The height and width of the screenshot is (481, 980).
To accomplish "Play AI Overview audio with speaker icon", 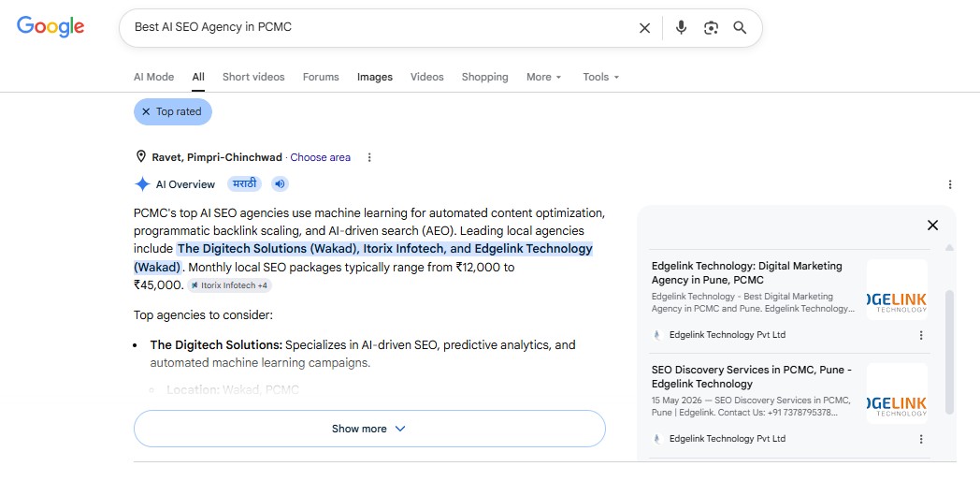I will point(280,184).
